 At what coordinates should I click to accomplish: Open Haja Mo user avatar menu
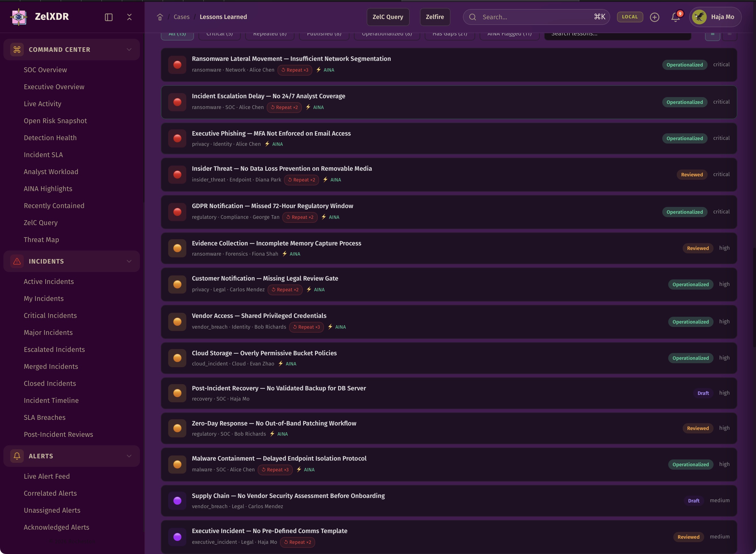click(715, 17)
